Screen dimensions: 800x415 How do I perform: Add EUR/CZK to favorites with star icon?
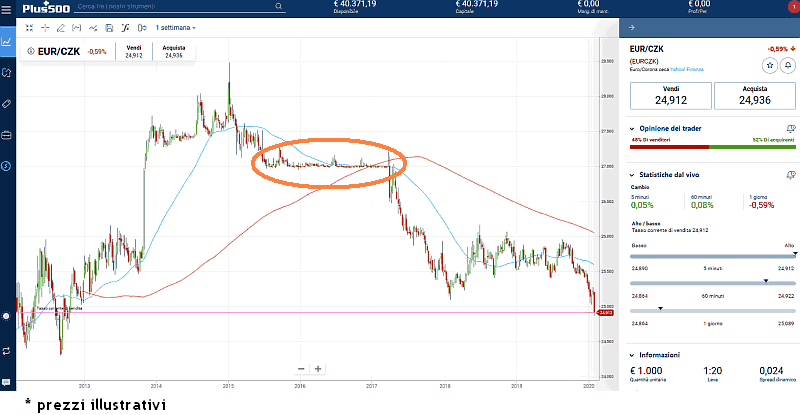769,64
